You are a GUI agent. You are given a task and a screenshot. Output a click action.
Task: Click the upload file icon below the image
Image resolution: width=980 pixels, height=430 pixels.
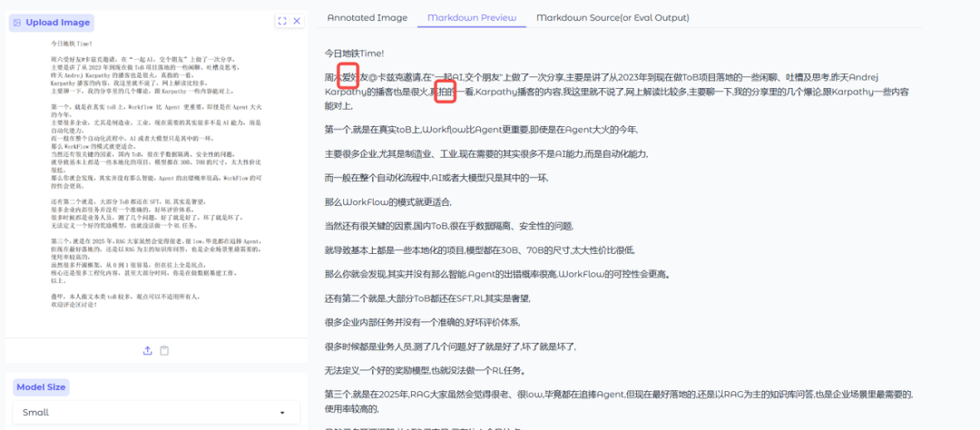[148, 351]
